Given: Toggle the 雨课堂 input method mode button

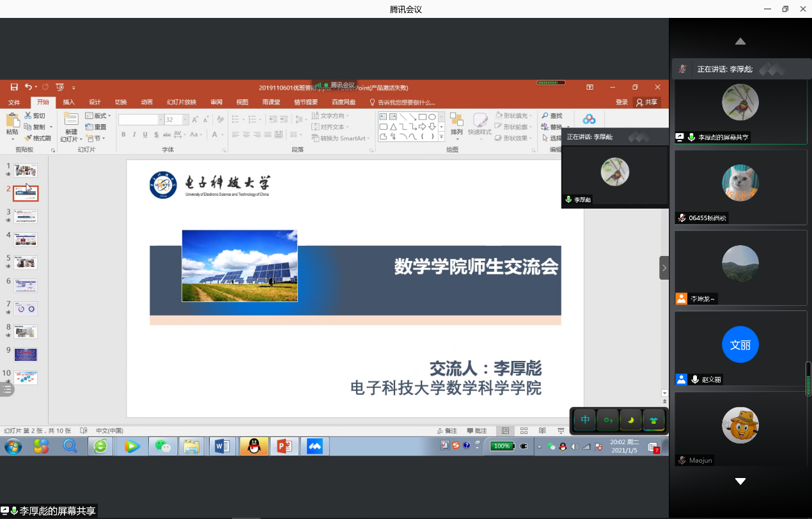Looking at the screenshot, I should coord(584,420).
